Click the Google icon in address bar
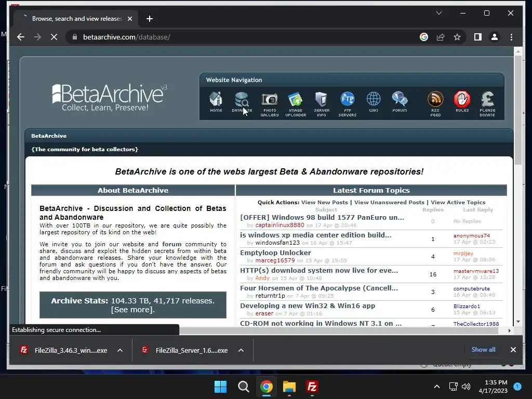This screenshot has height=399, width=532. click(x=424, y=37)
